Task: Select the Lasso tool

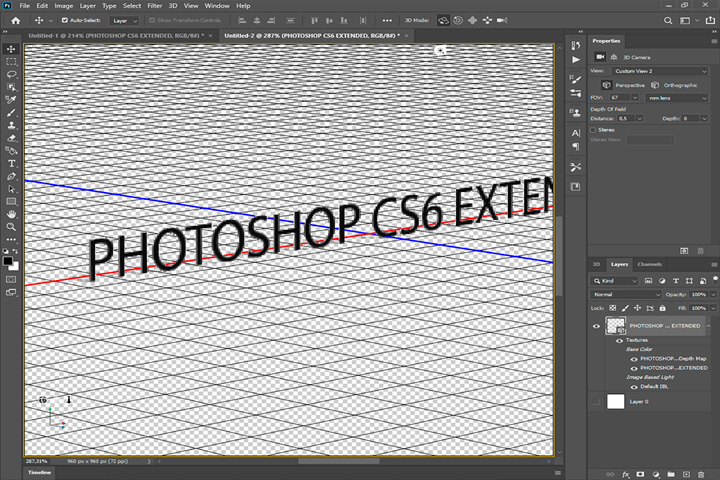Action: click(11, 74)
